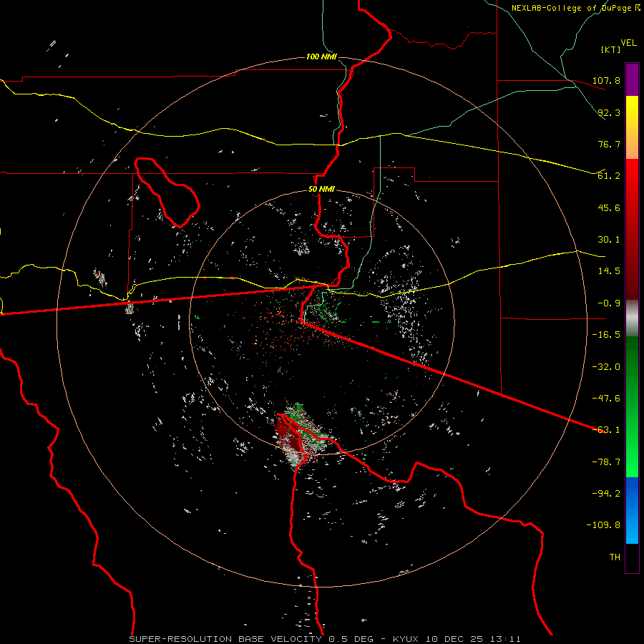Click the Super-Resolution Base Velocity caption

(325, 639)
